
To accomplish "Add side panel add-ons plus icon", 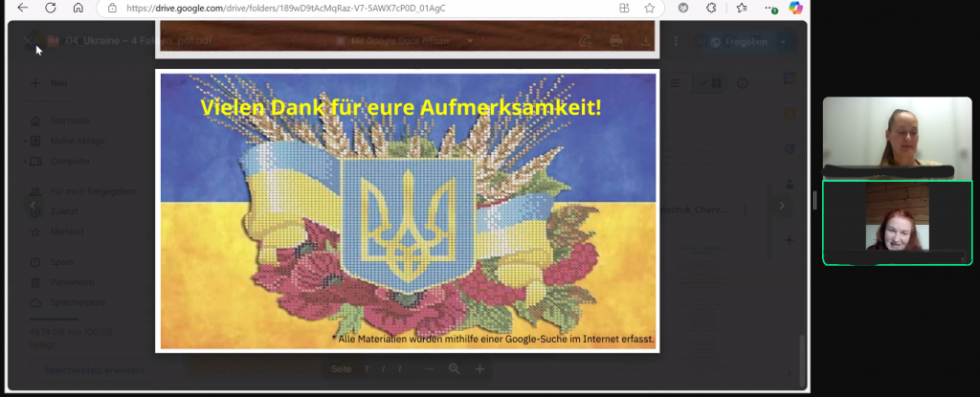I will 790,240.
